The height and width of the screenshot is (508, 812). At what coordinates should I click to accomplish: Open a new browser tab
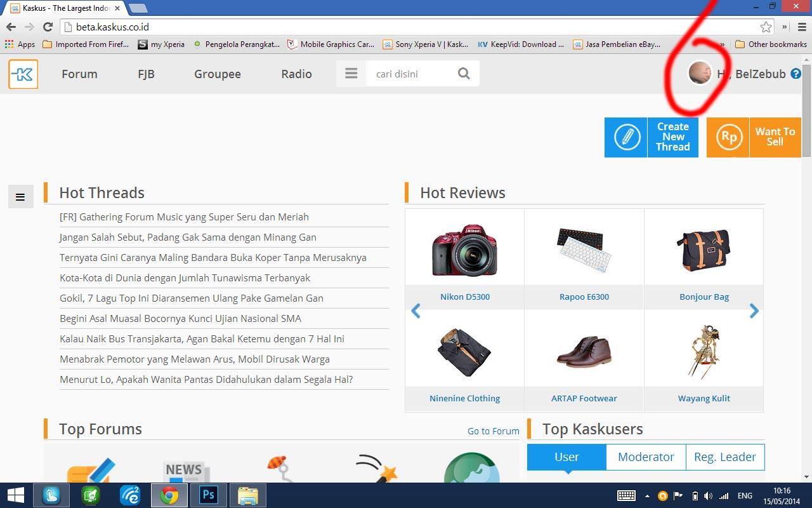(138, 8)
